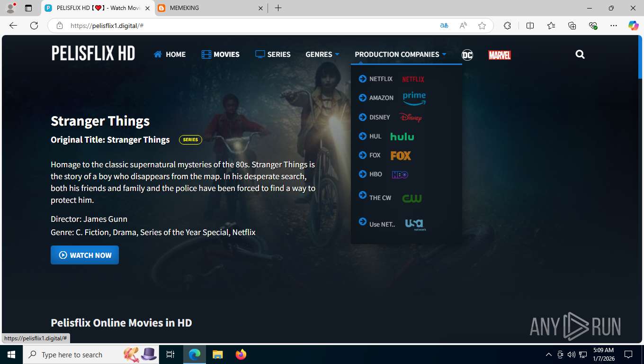The width and height of the screenshot is (644, 364).
Task: Open Settings and more ellipsis menu
Action: pos(614,26)
